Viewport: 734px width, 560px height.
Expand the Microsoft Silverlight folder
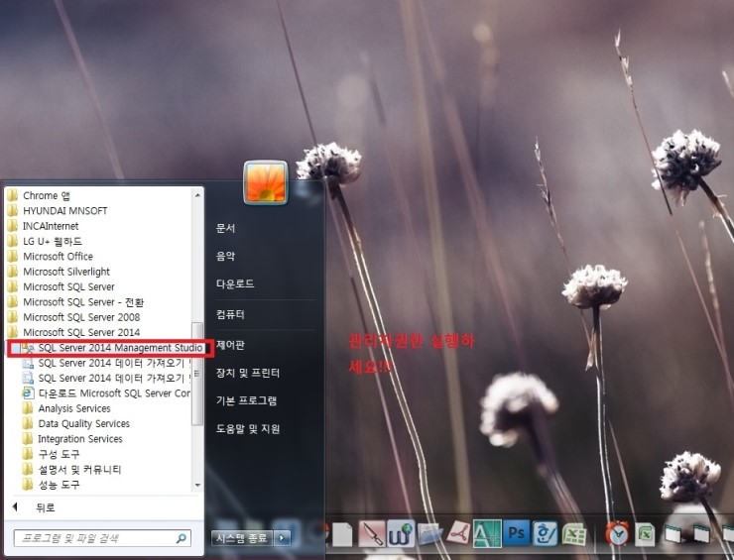(59, 272)
